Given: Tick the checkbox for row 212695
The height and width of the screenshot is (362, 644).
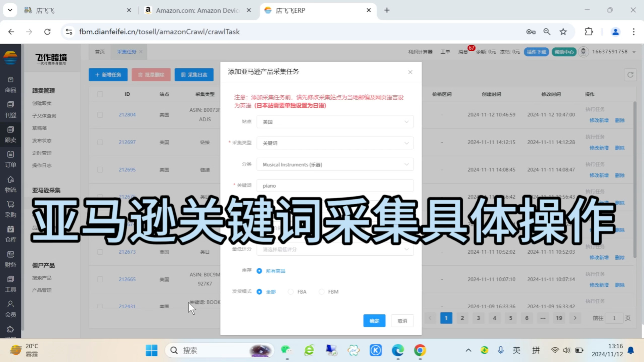Looking at the screenshot, I should click(x=100, y=170).
